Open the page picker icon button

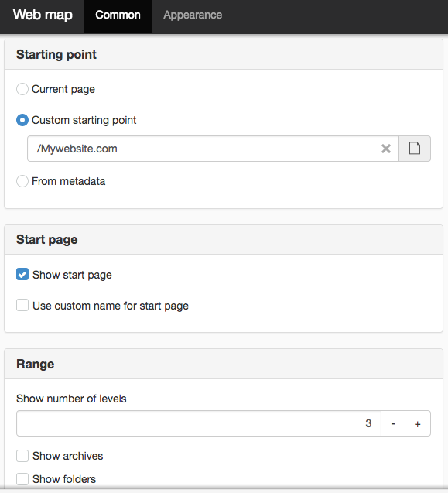[415, 149]
